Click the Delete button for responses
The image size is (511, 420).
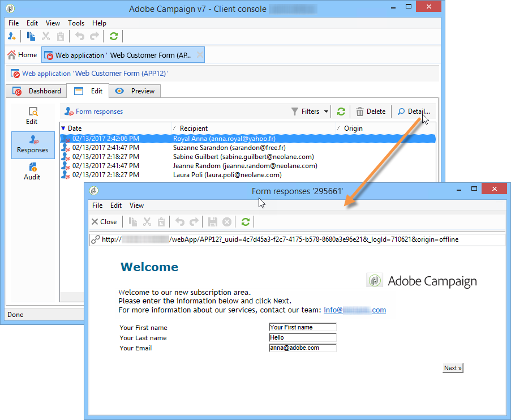coord(371,112)
